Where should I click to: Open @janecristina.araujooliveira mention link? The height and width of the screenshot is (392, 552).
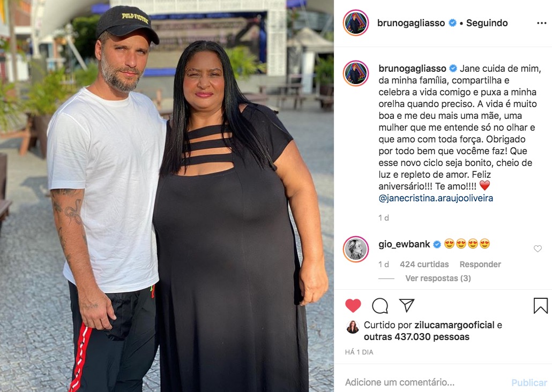[436, 198]
